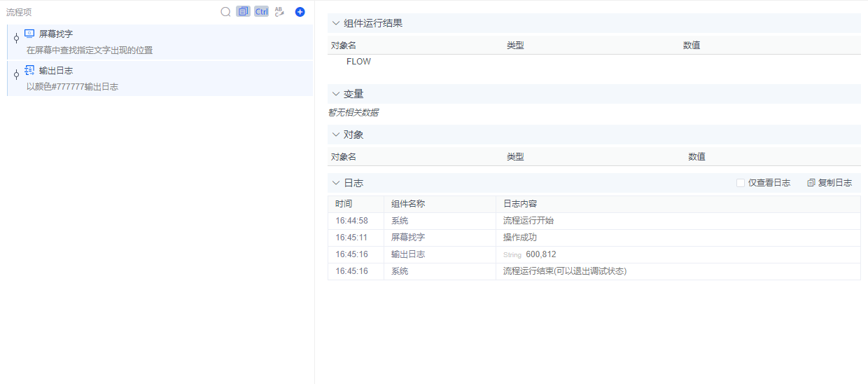868x384 pixels.
Task: Select the 屏幕找字 flow step title
Action: [56, 34]
